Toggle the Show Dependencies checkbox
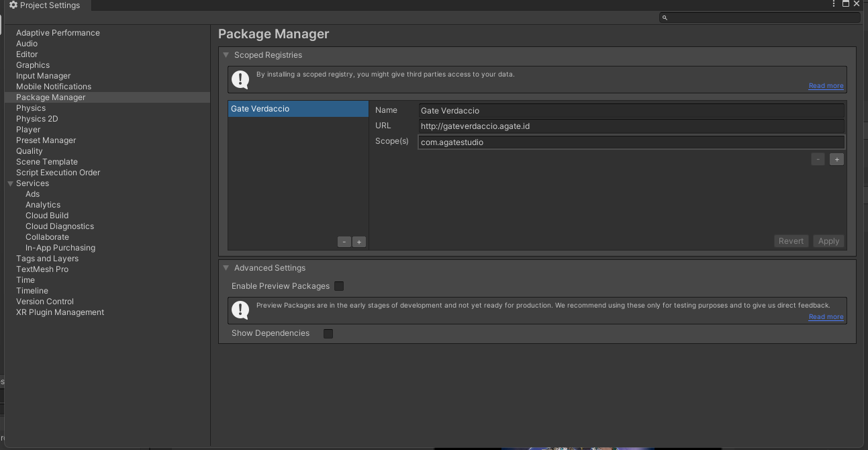The width and height of the screenshot is (868, 450). point(328,333)
